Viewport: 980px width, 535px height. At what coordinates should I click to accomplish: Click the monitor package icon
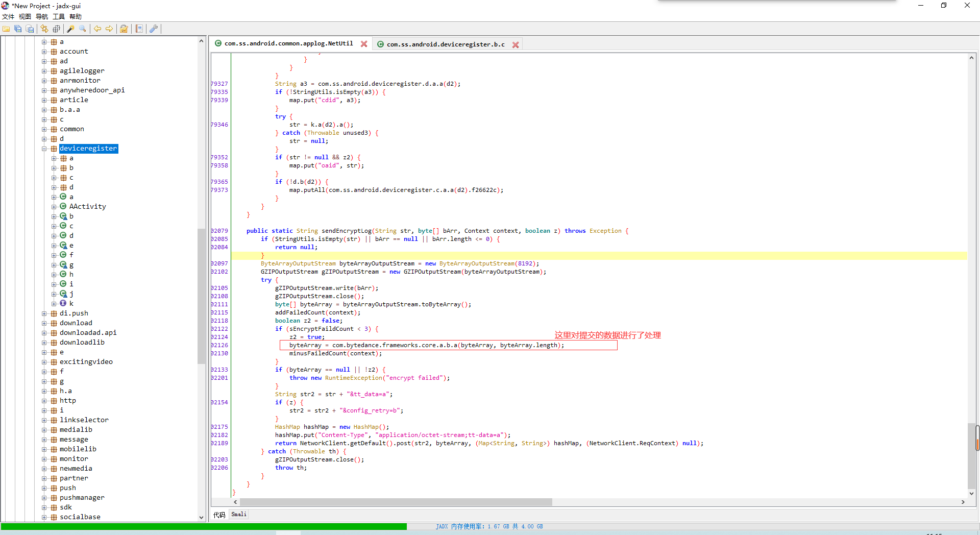[54, 459]
